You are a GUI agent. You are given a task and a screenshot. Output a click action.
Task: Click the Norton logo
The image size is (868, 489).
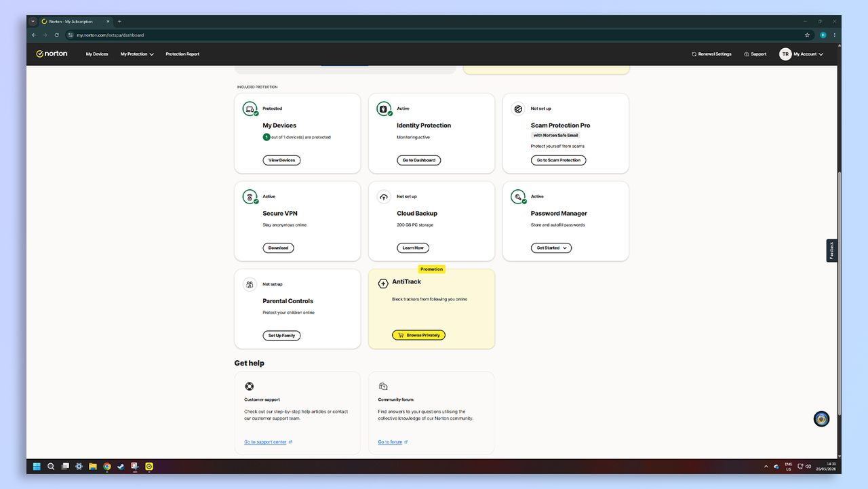coord(52,54)
